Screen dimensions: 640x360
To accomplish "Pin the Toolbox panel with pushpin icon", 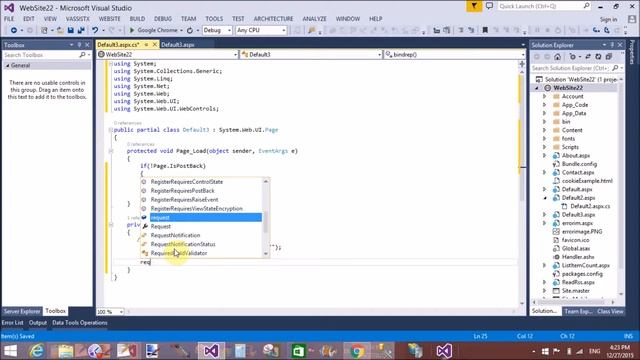I will (x=79, y=45).
